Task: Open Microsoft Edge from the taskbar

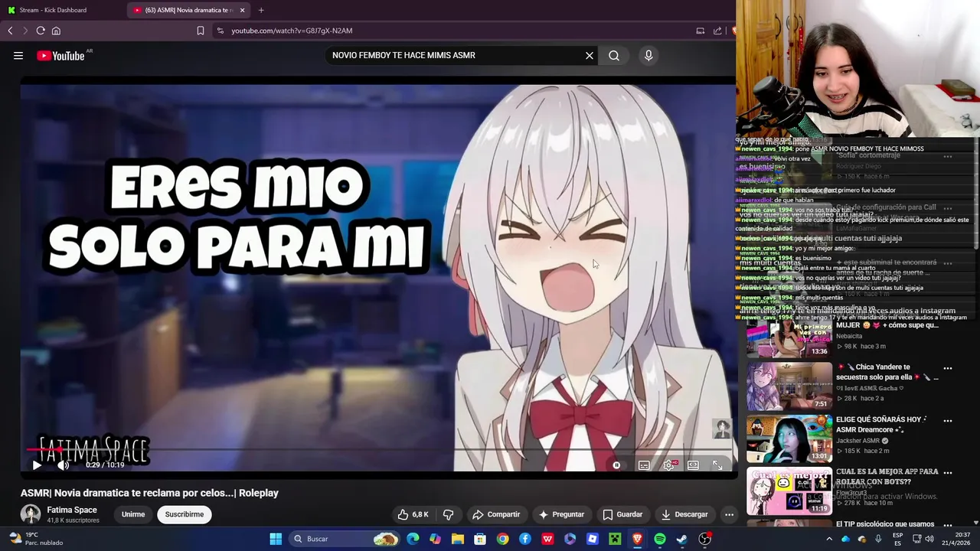Action: coord(413,539)
